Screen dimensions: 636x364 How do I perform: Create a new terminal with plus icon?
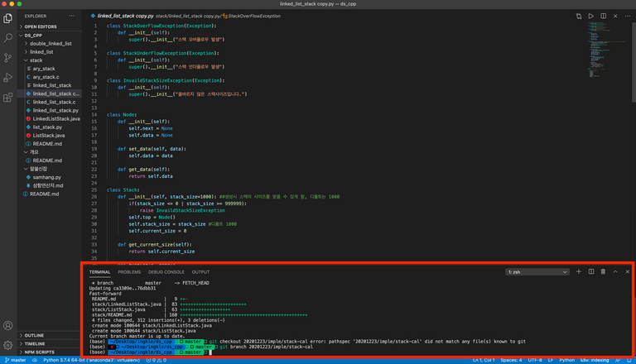(579, 271)
